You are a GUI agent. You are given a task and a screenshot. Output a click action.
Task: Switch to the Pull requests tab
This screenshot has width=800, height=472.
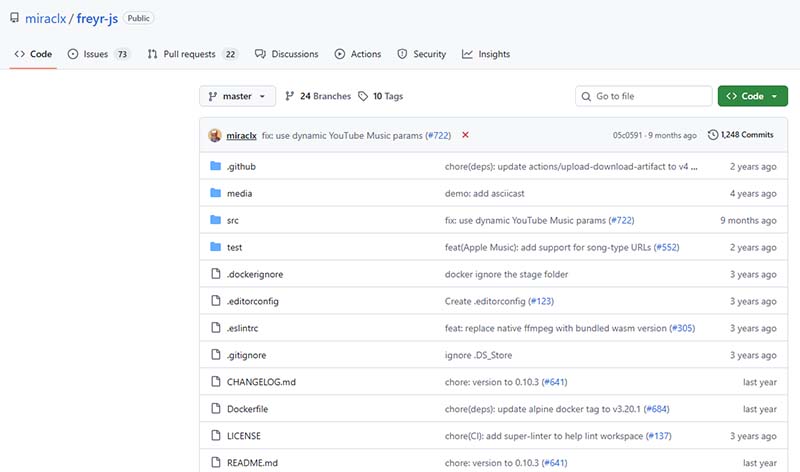pos(192,54)
